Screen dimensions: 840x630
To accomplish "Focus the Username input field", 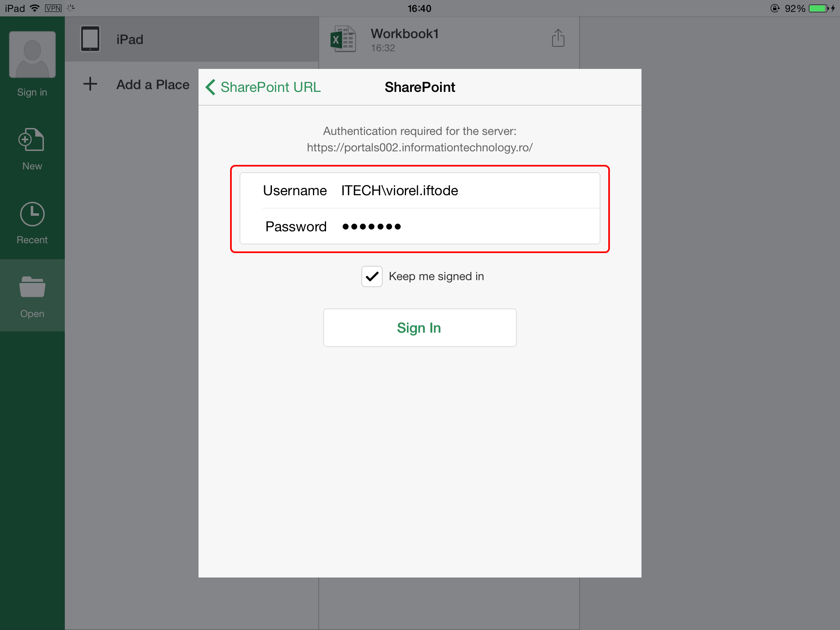I will coord(420,190).
